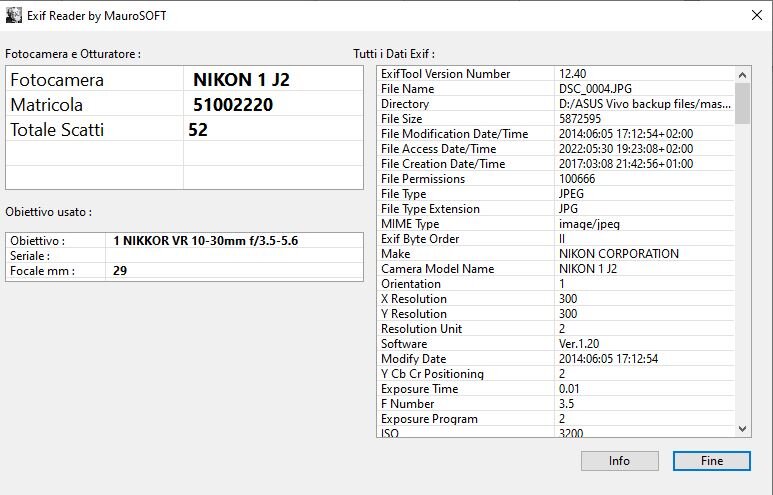
Task: Click the value 2017:03:08 21:42:56+01:00
Action: pos(626,164)
